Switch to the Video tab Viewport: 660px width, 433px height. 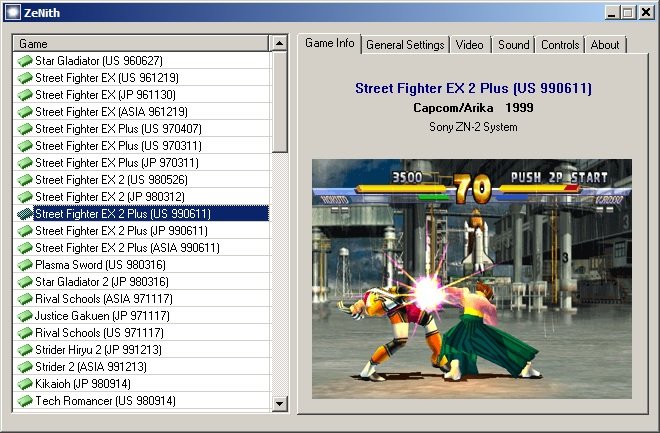point(469,45)
